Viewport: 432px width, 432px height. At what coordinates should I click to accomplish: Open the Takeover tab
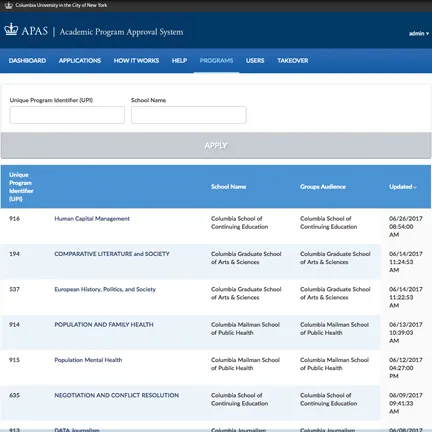293,61
